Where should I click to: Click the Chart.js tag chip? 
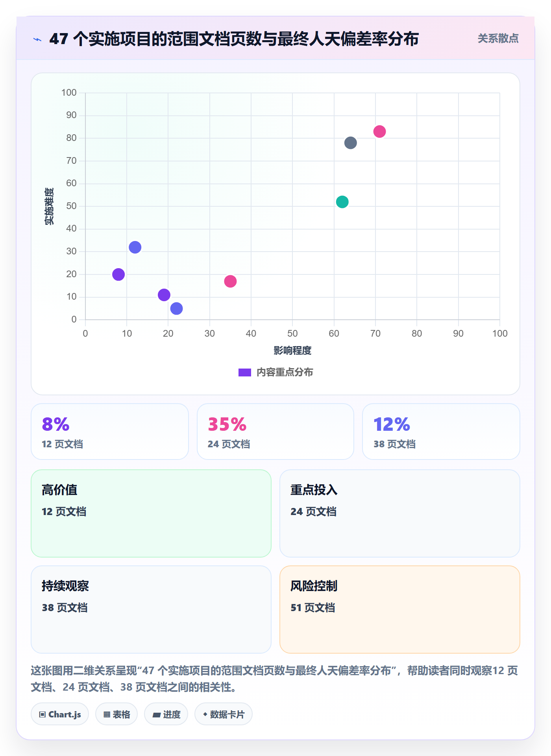[60, 714]
